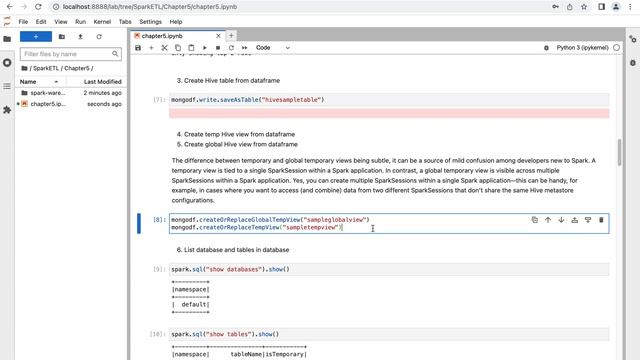Move active cell up arrow
640x360 pixels.
[548, 220]
